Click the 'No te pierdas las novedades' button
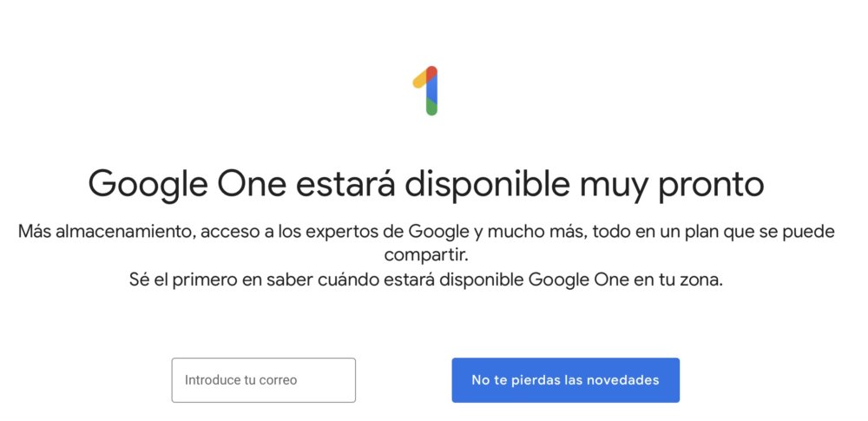The width and height of the screenshot is (868, 421). pos(565,380)
